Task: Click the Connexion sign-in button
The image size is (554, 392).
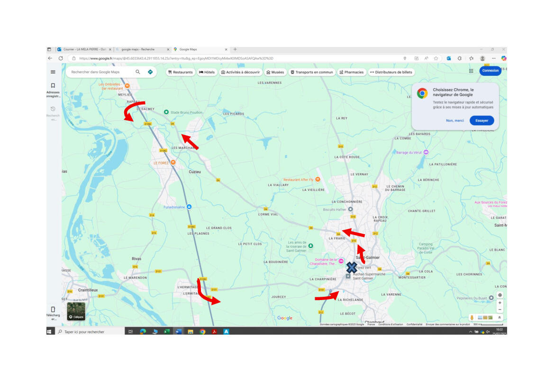Action: click(x=490, y=71)
